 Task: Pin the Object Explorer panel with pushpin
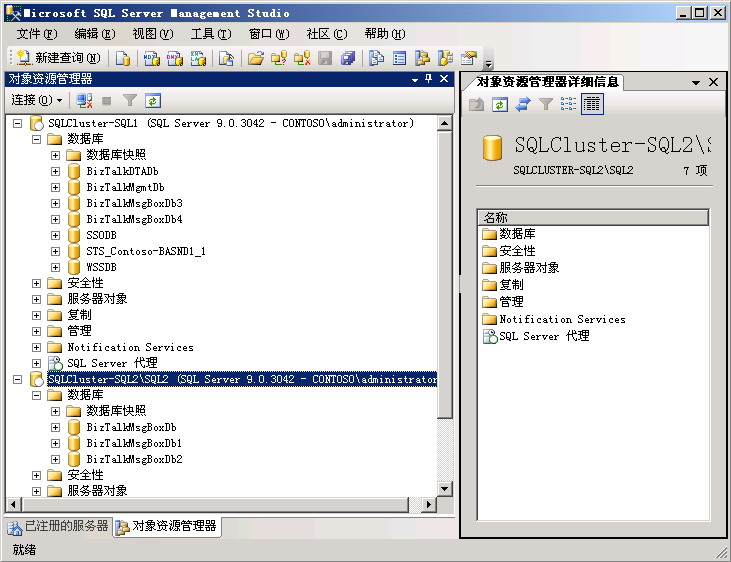pyautogui.click(x=428, y=79)
